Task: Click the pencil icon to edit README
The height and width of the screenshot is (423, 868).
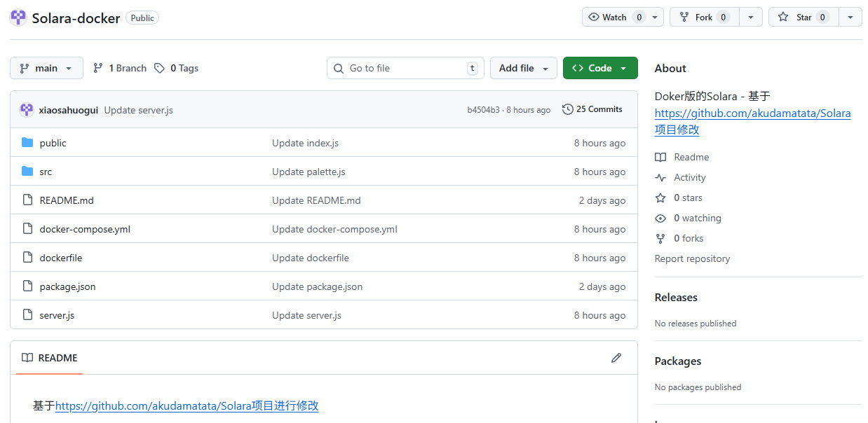Action: pos(616,358)
